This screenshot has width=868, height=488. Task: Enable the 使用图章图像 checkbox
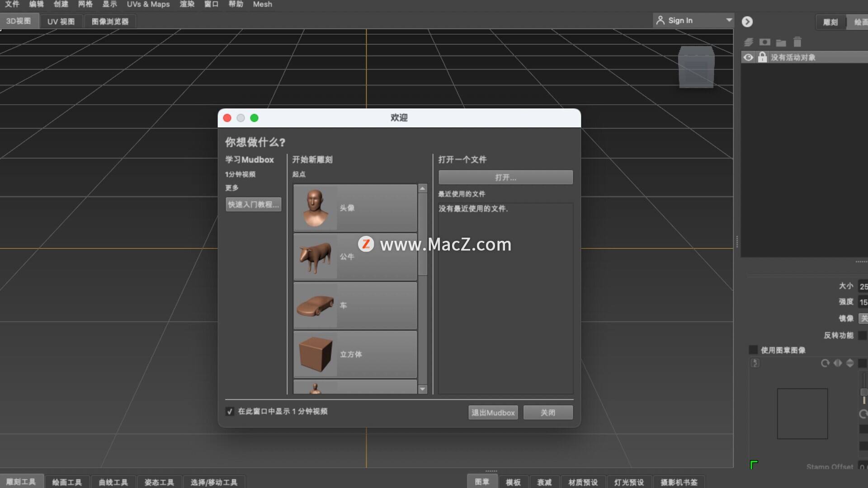click(x=753, y=350)
